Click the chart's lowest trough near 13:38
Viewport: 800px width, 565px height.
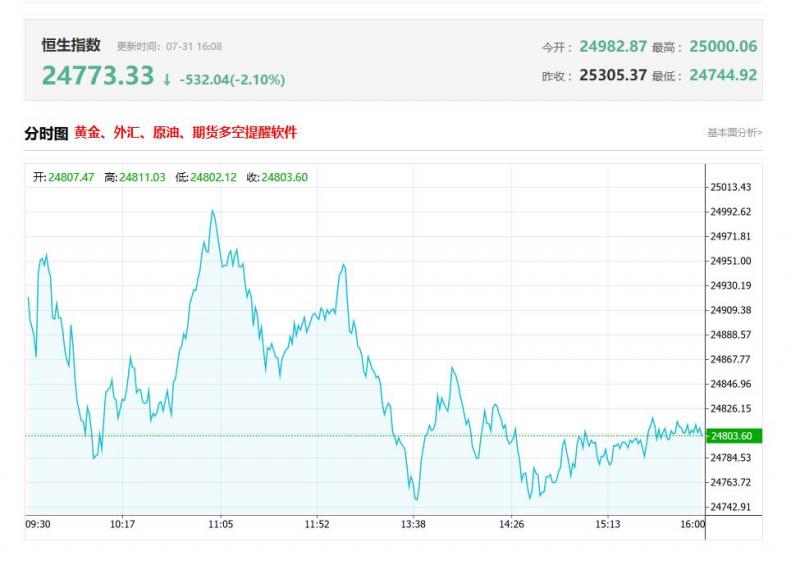click(x=416, y=498)
